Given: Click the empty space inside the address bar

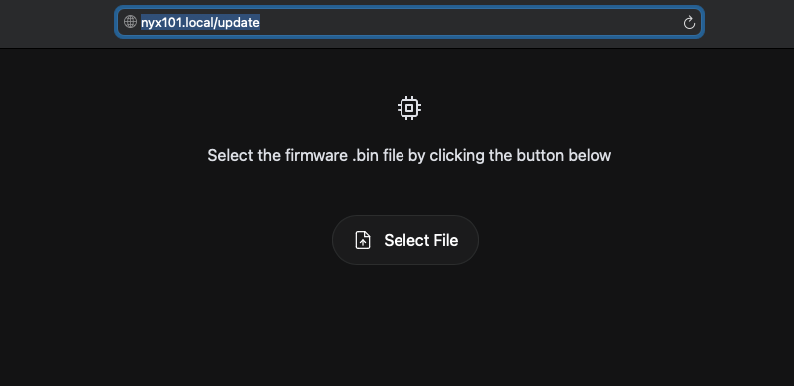Looking at the screenshot, I should click(x=471, y=22).
